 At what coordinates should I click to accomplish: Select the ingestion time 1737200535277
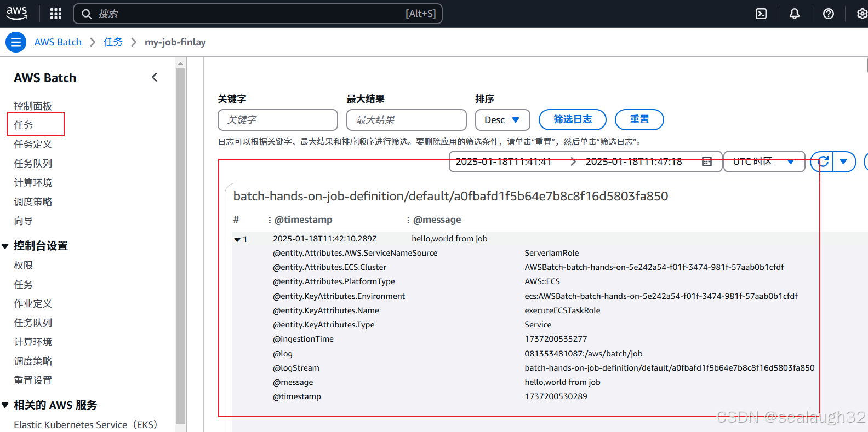coord(556,339)
